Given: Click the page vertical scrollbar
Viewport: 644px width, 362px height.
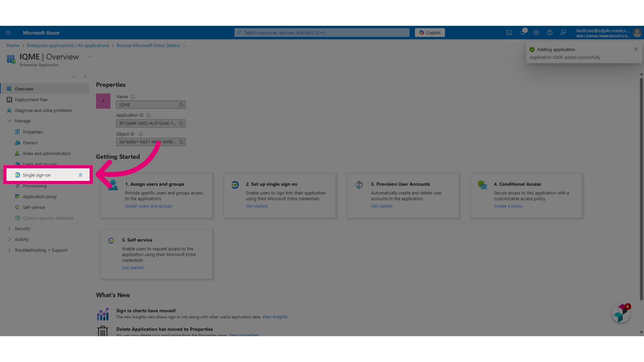Looking at the screenshot, I should click(x=641, y=189).
